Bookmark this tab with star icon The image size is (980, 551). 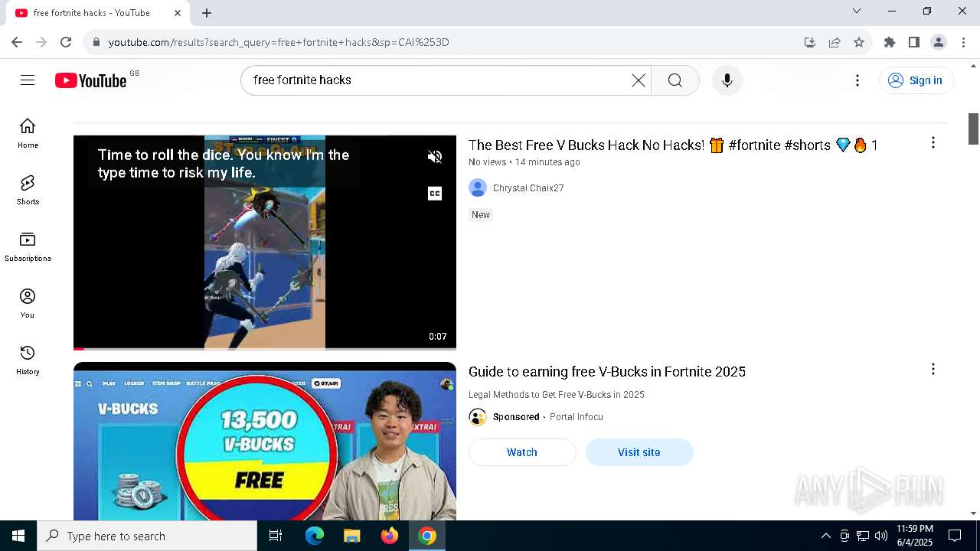click(x=859, y=42)
